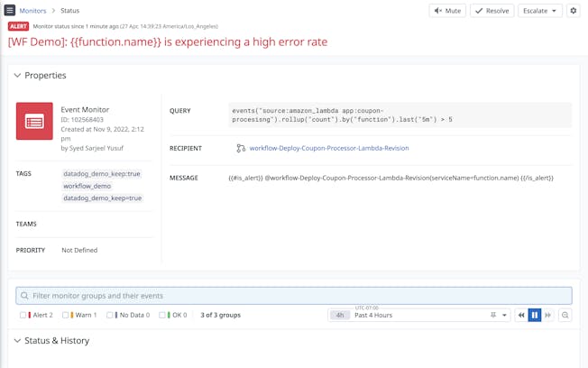Click the zoom out magnifier icon
Viewport: 588px width, 368px height.
(x=565, y=315)
